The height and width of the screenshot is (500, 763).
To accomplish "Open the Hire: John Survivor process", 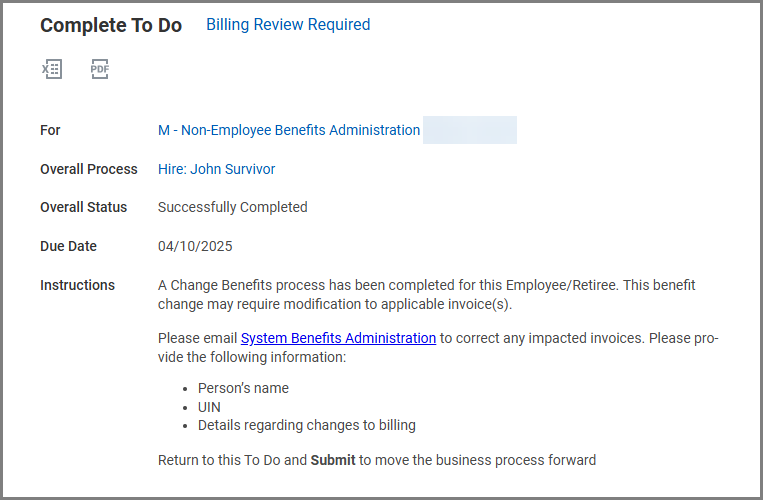I will [x=216, y=169].
